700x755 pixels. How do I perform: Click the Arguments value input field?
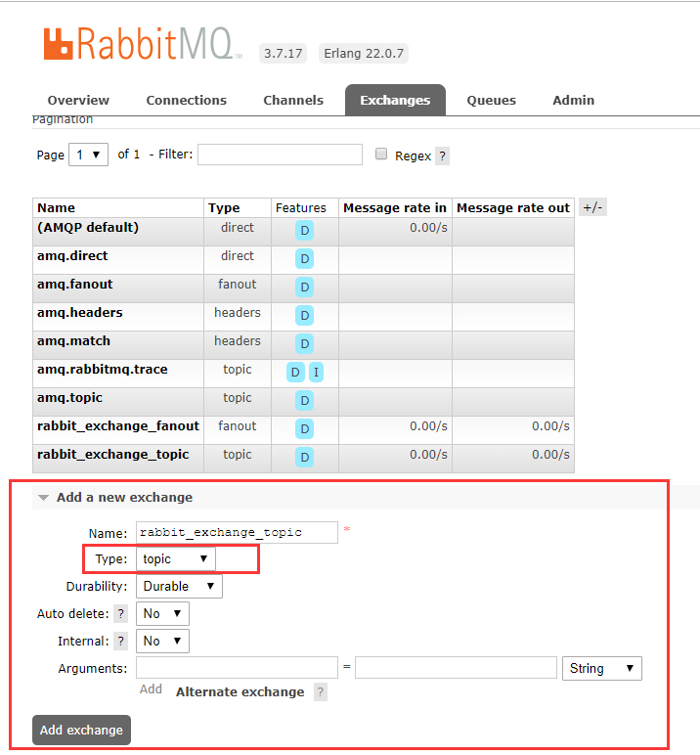click(456, 668)
